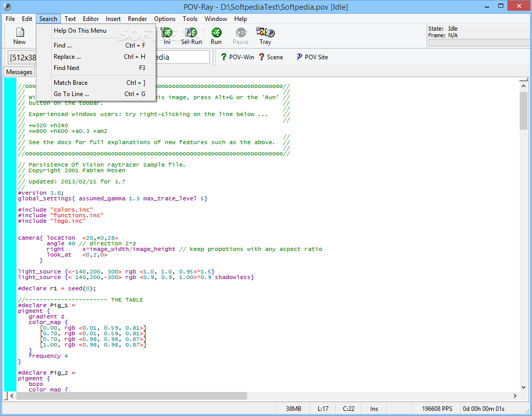Click 'Copyright 2001 Fabien Mosen' comment
532x416 pixels.
(72, 170)
